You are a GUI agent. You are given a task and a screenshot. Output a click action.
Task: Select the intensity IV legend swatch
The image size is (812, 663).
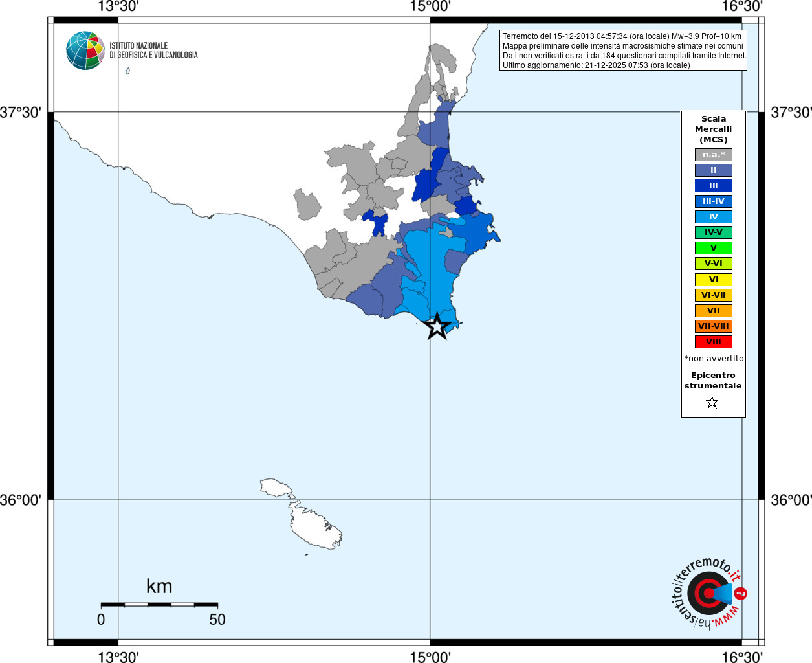714,217
